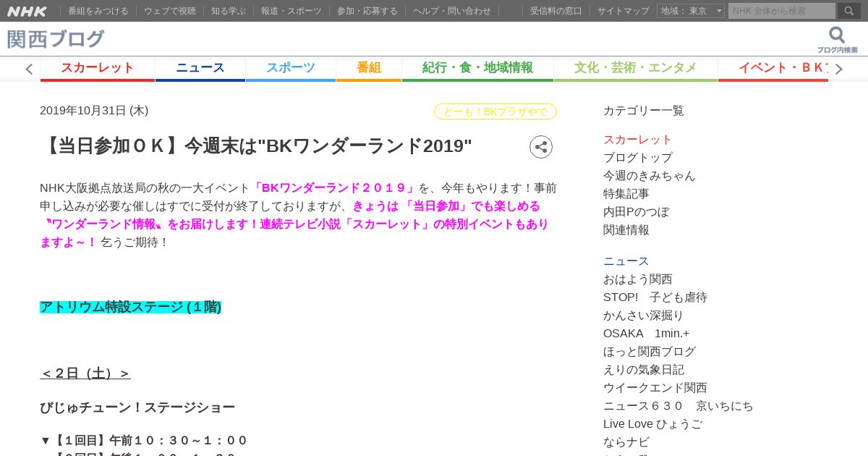Open the サイトマップ link

(624, 11)
